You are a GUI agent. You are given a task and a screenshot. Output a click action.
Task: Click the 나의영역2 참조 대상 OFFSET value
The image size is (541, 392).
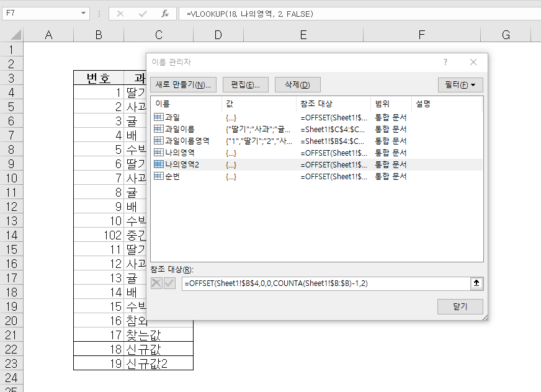click(x=334, y=164)
